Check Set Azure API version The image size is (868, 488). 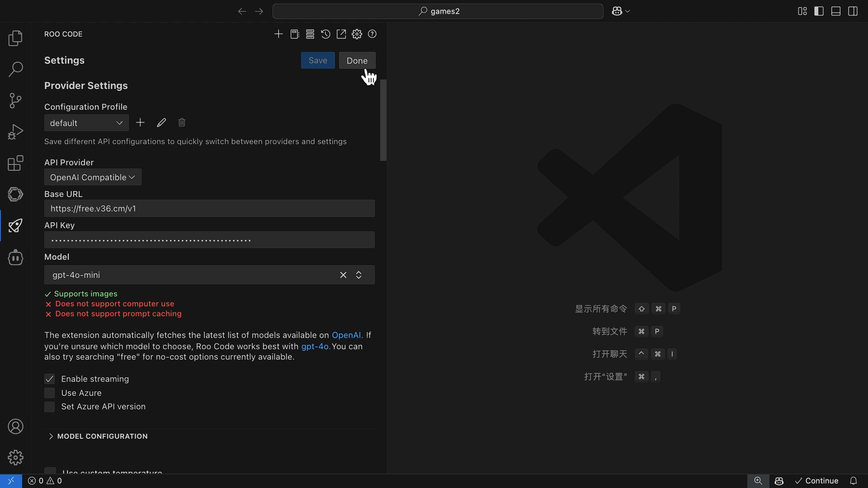tap(50, 407)
